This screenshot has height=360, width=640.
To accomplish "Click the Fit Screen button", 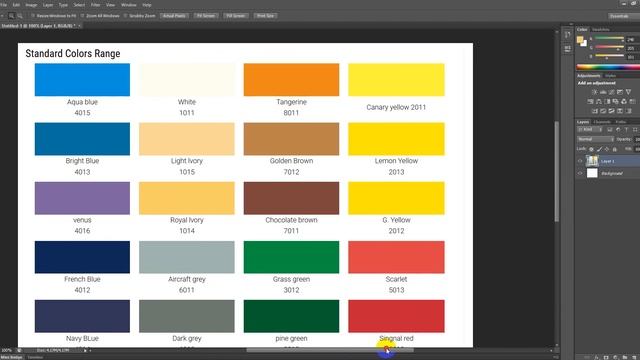I will coord(206,16).
